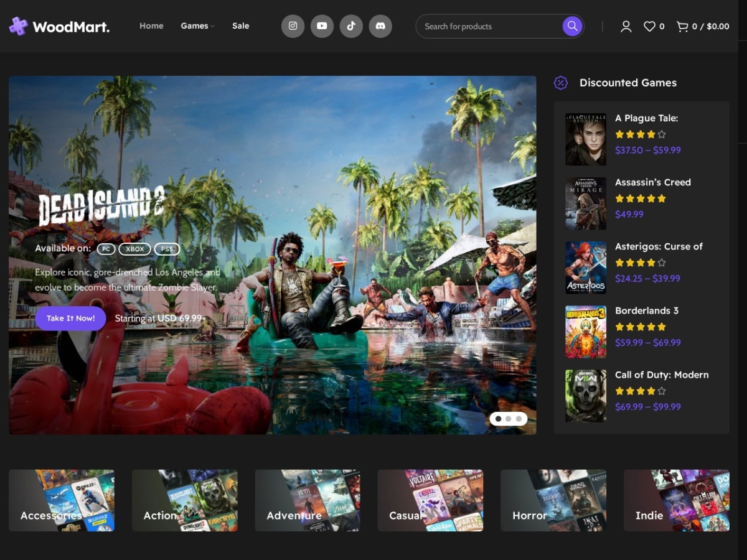
Task: Open the WoodMart logo home link
Action: (x=59, y=26)
